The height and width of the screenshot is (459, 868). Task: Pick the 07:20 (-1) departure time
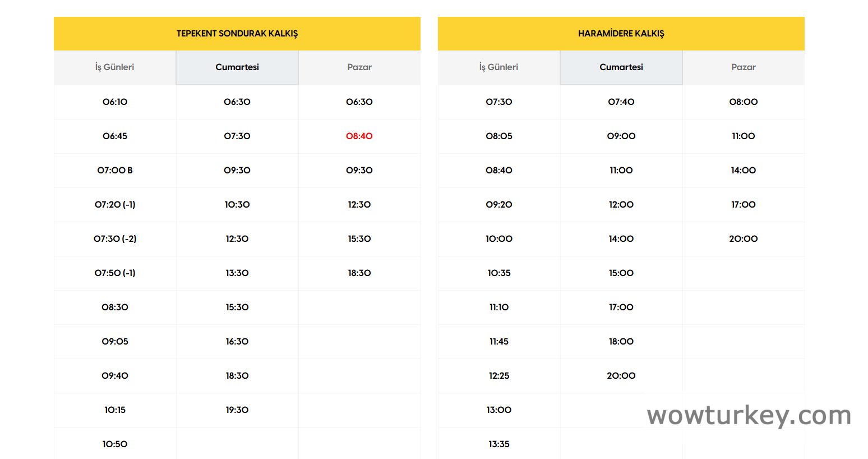115,205
